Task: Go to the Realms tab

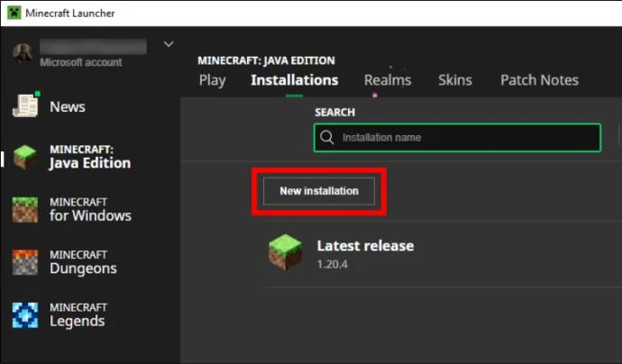Action: (x=388, y=80)
